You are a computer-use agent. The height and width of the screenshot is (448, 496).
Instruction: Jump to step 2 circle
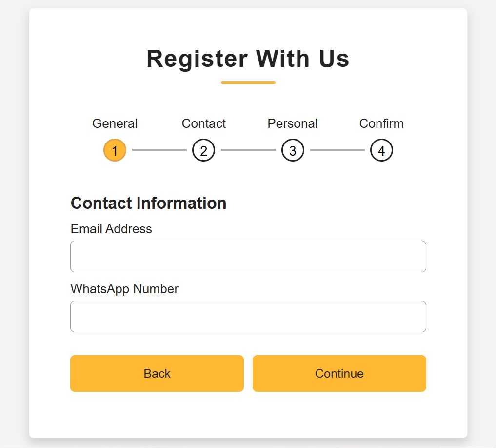203,150
